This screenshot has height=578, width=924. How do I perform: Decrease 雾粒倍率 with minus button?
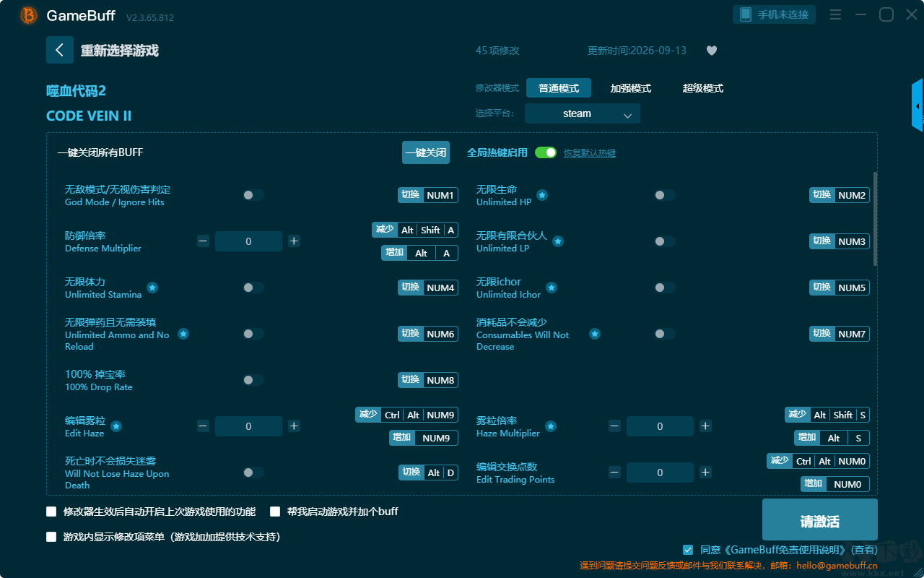pos(614,426)
